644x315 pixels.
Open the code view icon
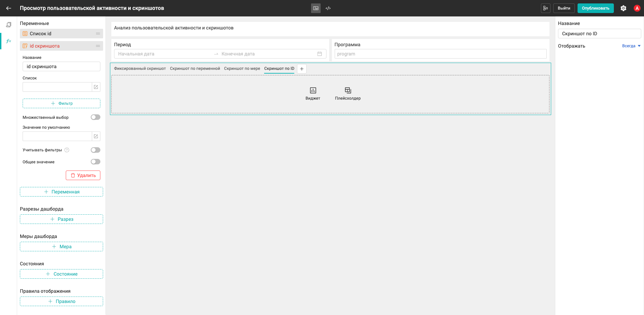click(x=328, y=8)
